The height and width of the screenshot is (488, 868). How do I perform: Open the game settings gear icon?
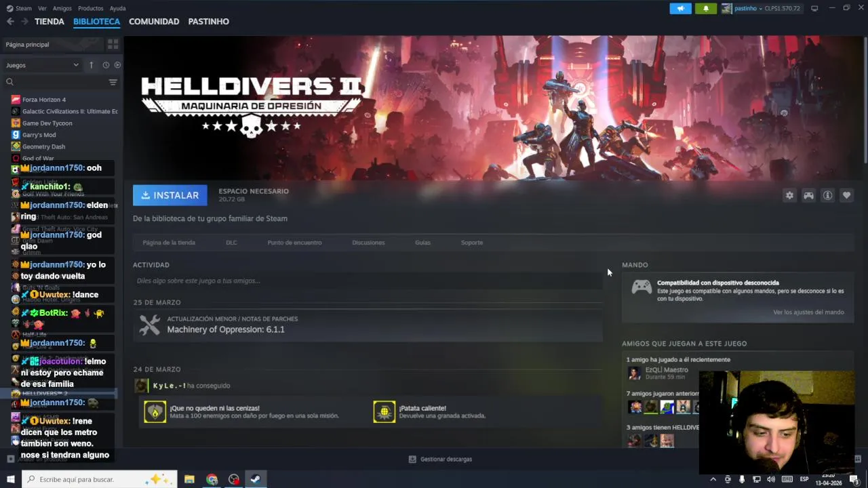pos(789,195)
